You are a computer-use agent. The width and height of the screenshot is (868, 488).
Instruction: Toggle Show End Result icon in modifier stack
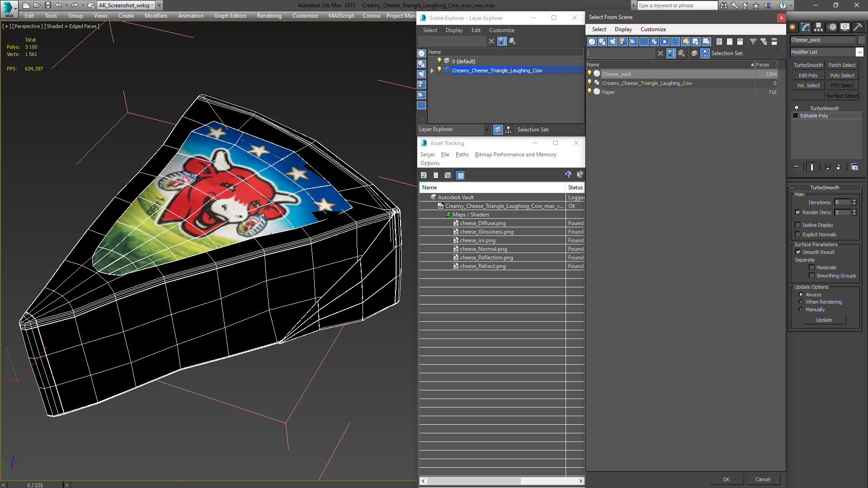(812, 167)
